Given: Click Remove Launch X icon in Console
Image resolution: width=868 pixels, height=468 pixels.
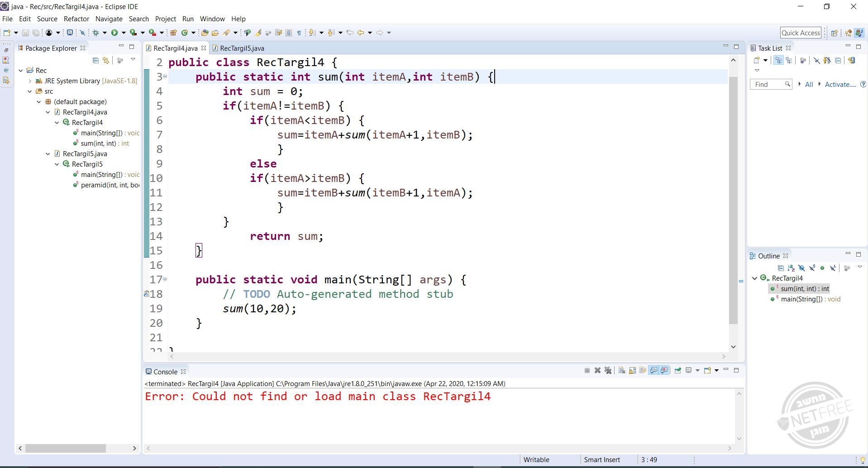Looking at the screenshot, I should [597, 371].
